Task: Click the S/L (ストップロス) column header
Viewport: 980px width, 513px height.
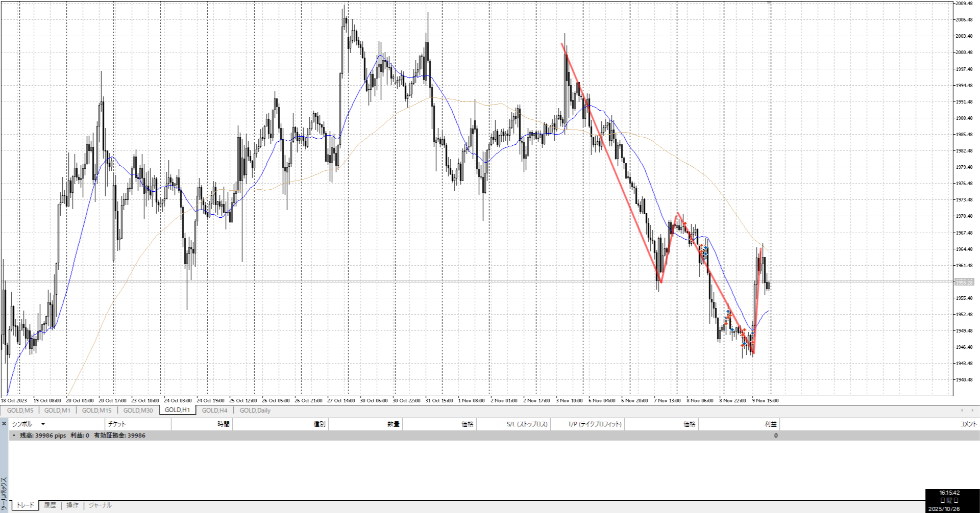Action: click(527, 424)
